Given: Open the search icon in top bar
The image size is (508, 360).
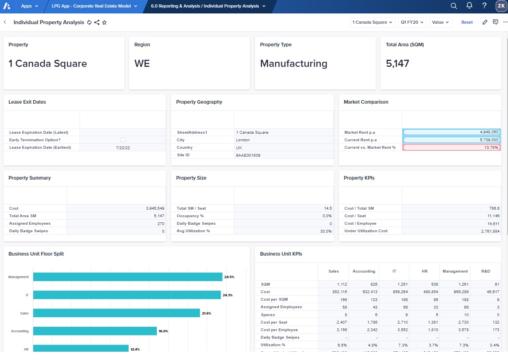Looking at the screenshot, I should click(x=454, y=6).
